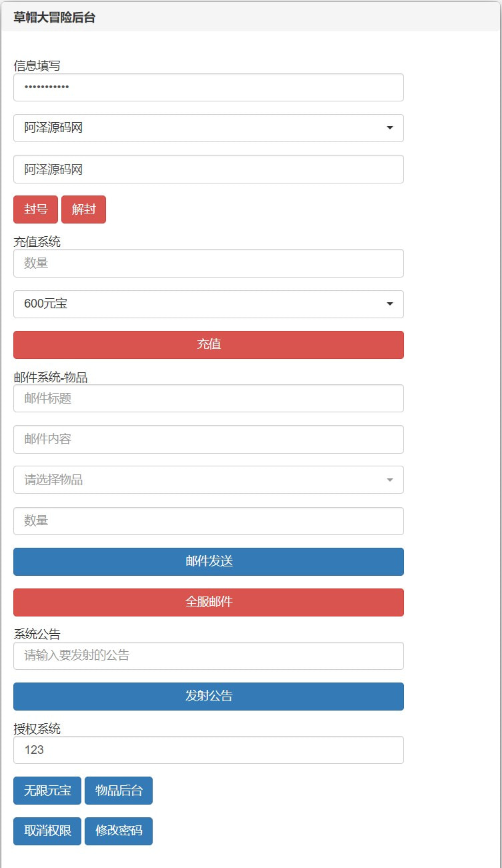
Task: Click the 邮件标题 input field
Action: (x=208, y=398)
